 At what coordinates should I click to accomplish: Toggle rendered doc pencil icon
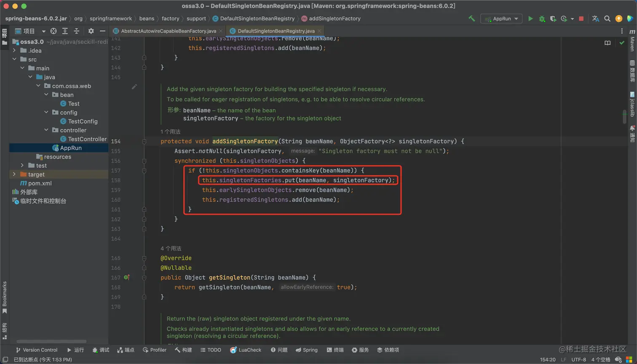click(x=134, y=87)
